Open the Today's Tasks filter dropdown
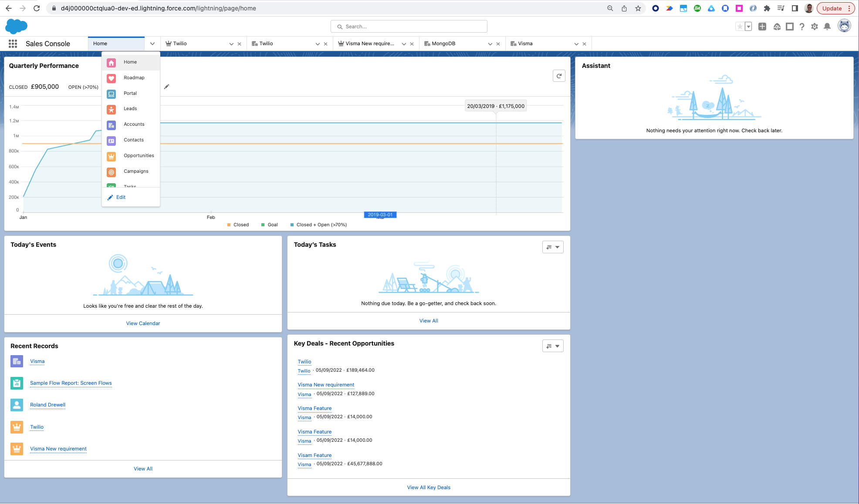 (x=553, y=247)
